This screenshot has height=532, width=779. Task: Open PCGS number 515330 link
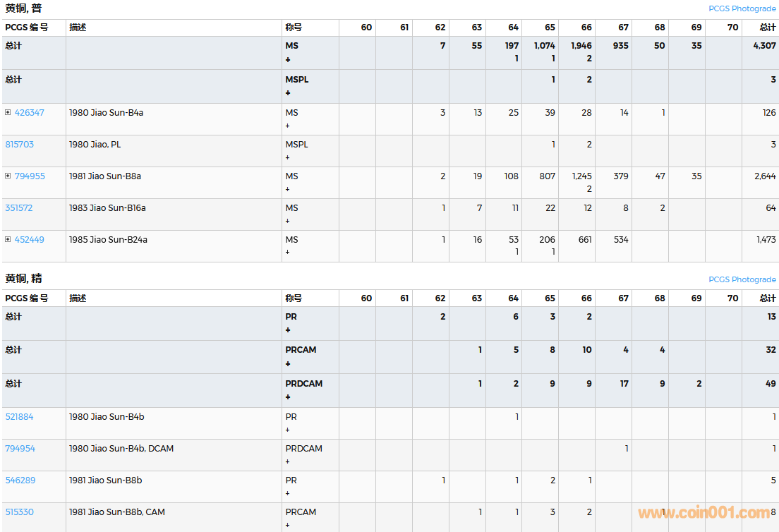19,512
